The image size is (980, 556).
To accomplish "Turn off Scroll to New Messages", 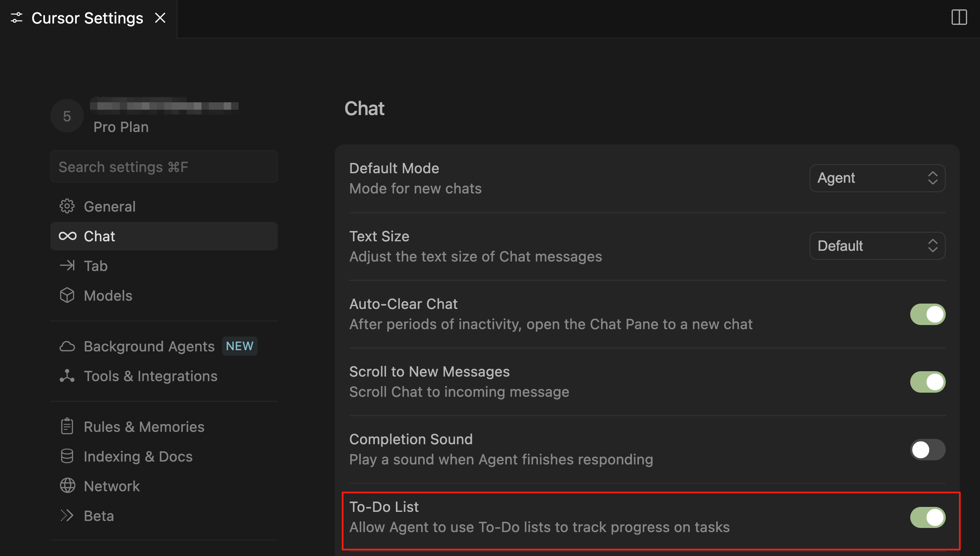I will click(928, 382).
